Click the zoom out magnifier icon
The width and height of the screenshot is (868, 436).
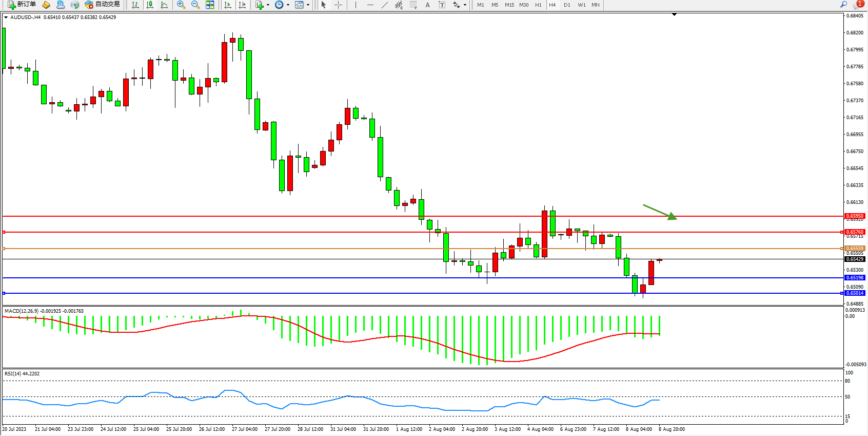click(195, 5)
